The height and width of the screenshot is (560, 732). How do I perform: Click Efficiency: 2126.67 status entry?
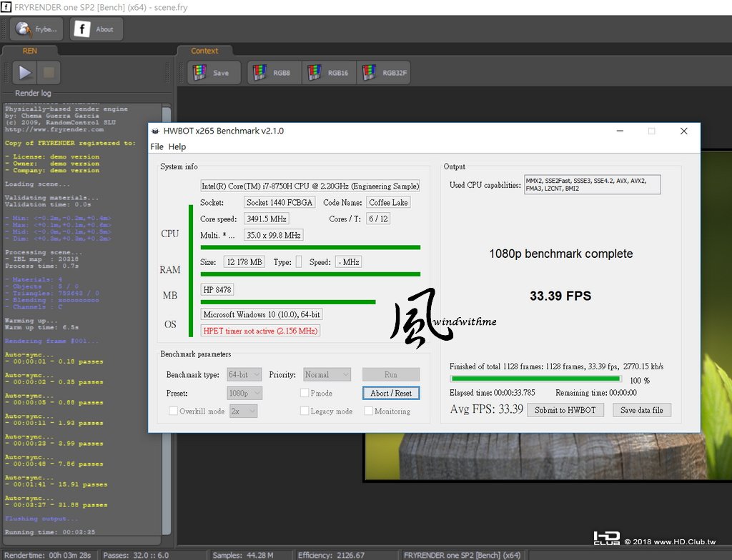(331, 555)
